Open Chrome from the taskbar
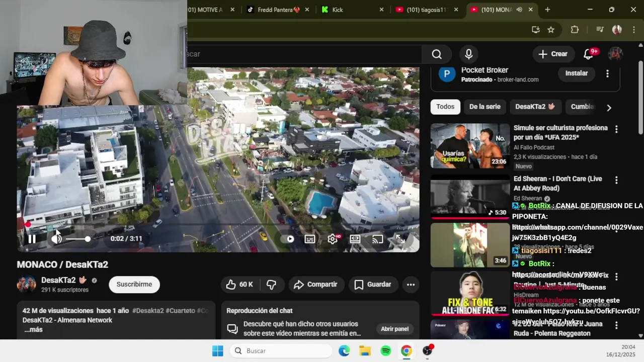 point(407,351)
